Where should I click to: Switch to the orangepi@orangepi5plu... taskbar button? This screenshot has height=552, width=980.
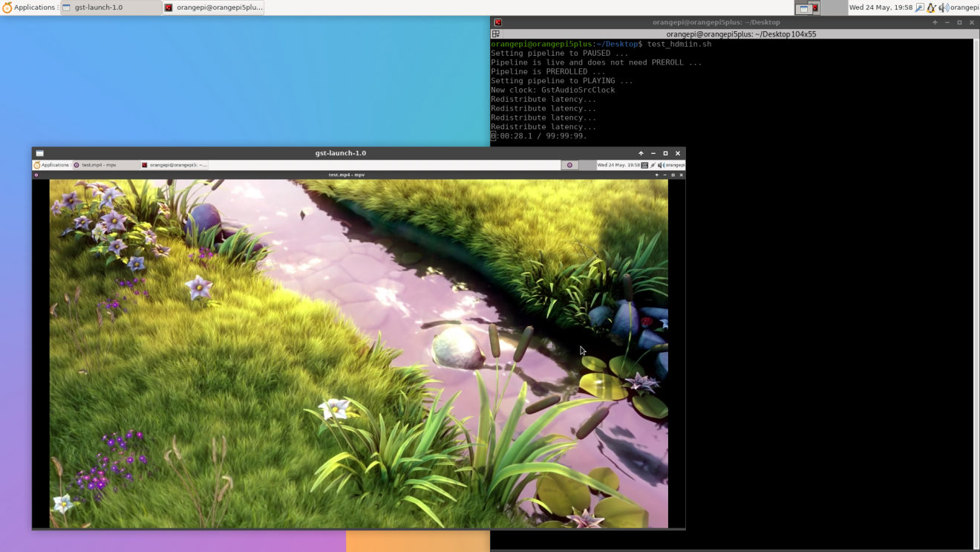213,7
